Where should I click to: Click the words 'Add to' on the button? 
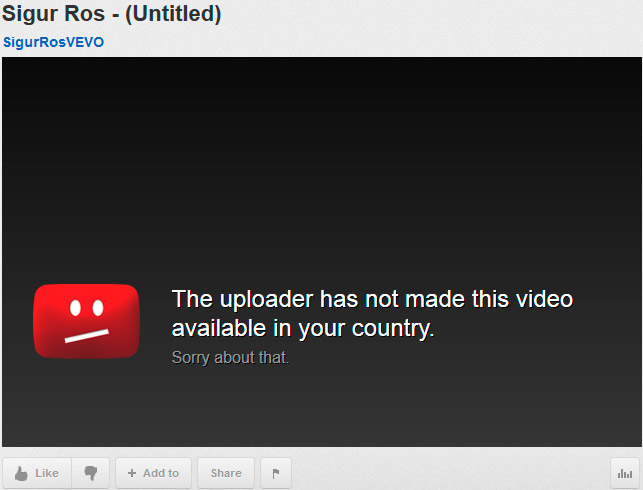pyautogui.click(x=161, y=473)
